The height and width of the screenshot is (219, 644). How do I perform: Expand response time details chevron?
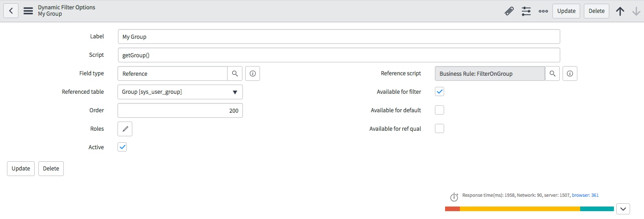pos(623,209)
